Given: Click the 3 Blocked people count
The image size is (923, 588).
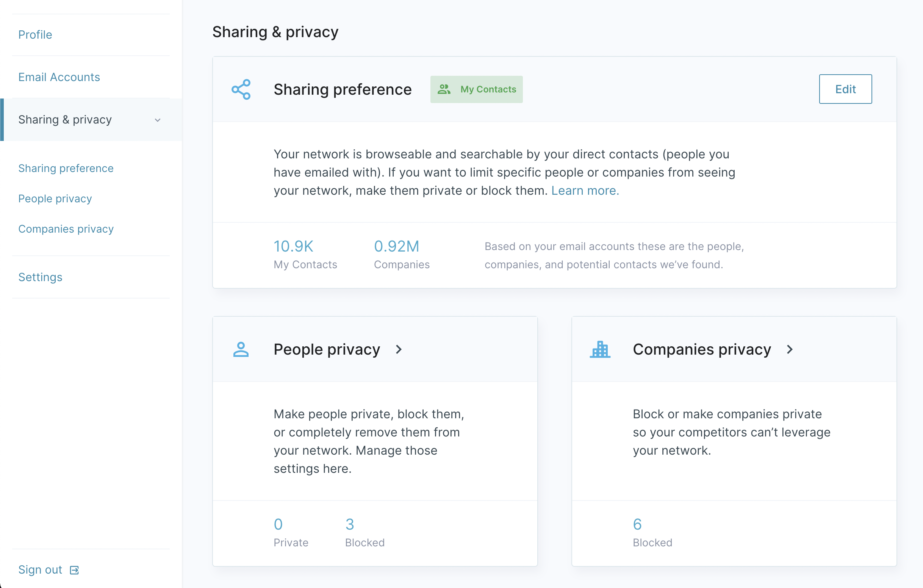Looking at the screenshot, I should tap(350, 524).
